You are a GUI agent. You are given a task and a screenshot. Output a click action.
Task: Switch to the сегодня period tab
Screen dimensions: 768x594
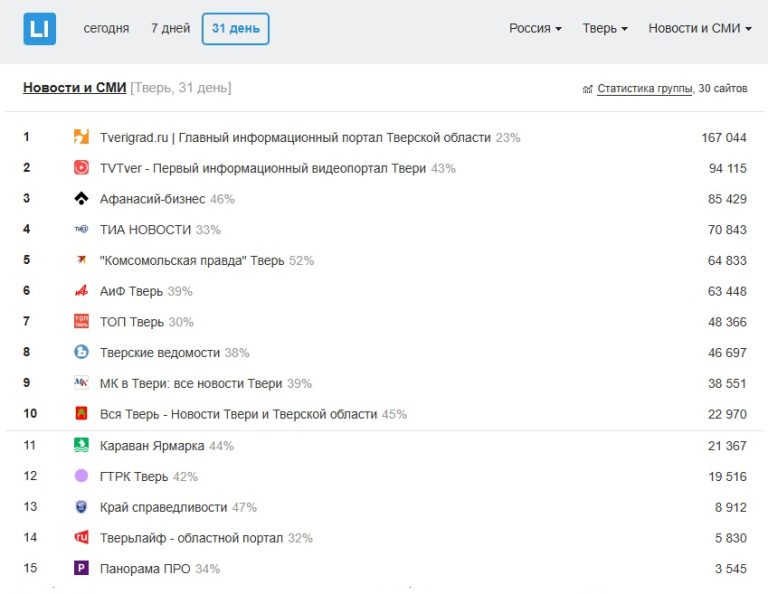coord(106,29)
